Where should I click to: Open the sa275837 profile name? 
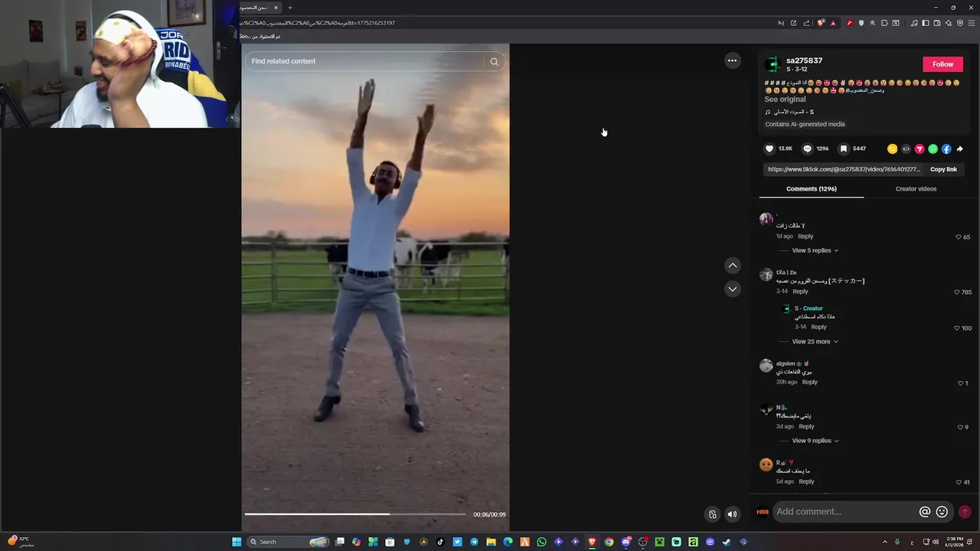click(804, 60)
